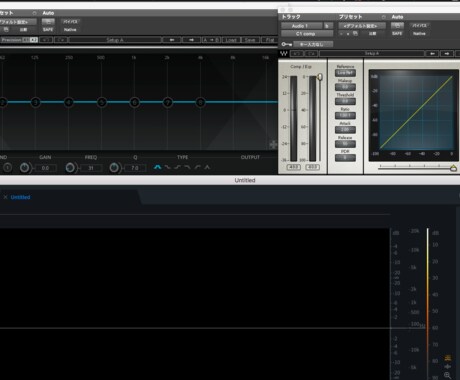Click the Q value field 7.0
Image resolution: width=460 pixels, height=380 pixels.
click(135, 168)
